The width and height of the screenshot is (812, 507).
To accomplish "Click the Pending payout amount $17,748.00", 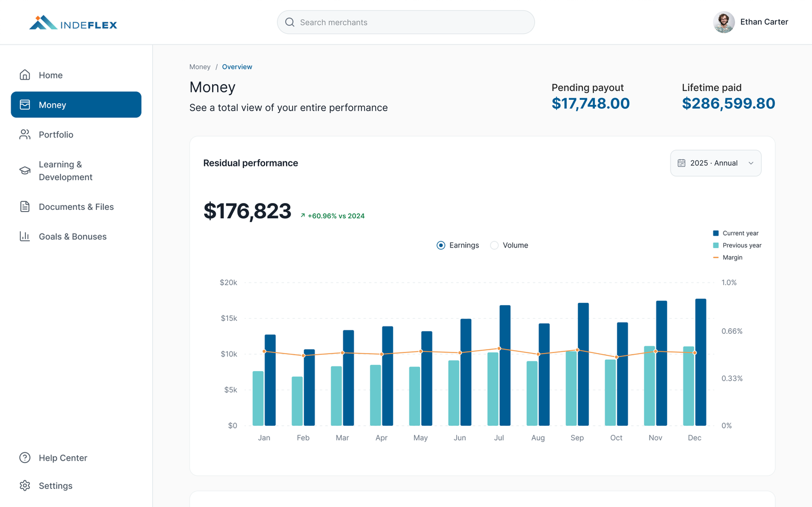I will (x=590, y=104).
